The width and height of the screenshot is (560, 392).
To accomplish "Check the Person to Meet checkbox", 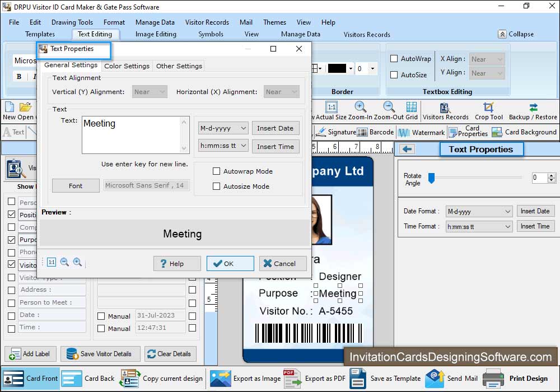I will coord(11,303).
